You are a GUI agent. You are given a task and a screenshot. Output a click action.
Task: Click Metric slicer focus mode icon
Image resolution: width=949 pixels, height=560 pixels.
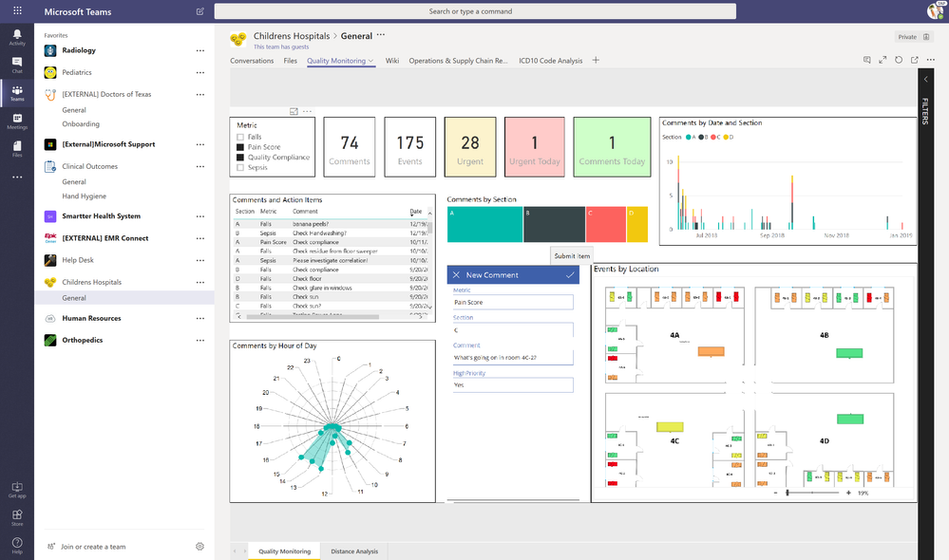click(x=294, y=111)
